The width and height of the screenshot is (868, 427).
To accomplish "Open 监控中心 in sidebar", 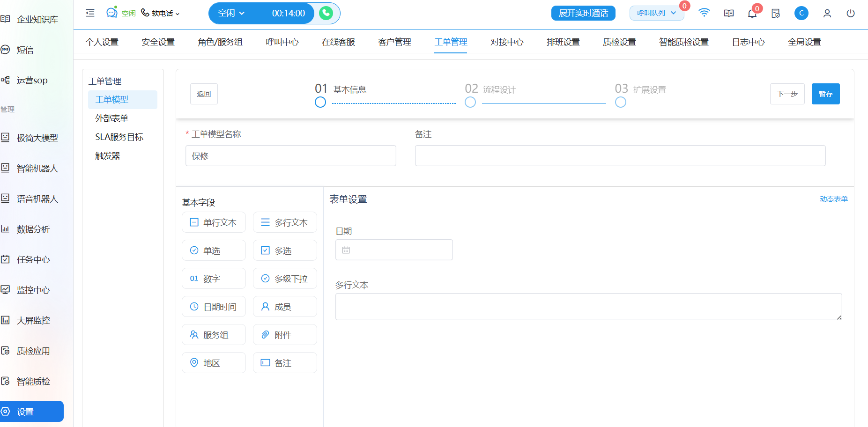I will [32, 290].
